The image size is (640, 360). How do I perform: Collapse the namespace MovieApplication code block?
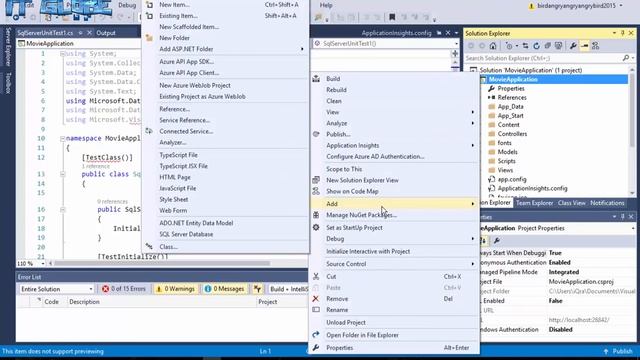click(x=62, y=139)
